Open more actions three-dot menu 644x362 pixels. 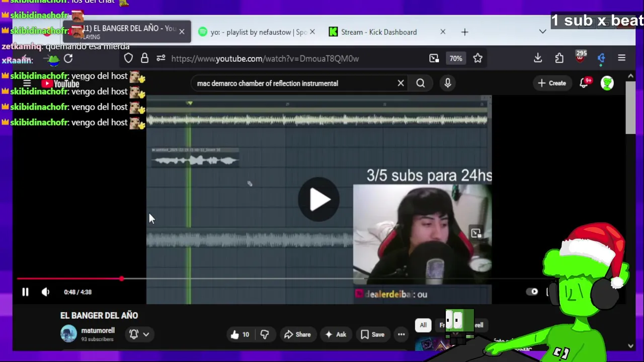401,334
